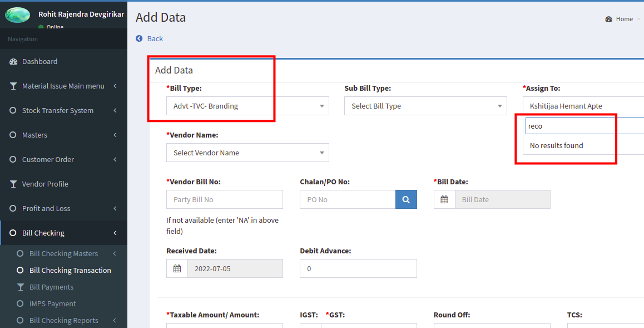Click the Home dashboard icon in breadcrumb

(x=608, y=19)
